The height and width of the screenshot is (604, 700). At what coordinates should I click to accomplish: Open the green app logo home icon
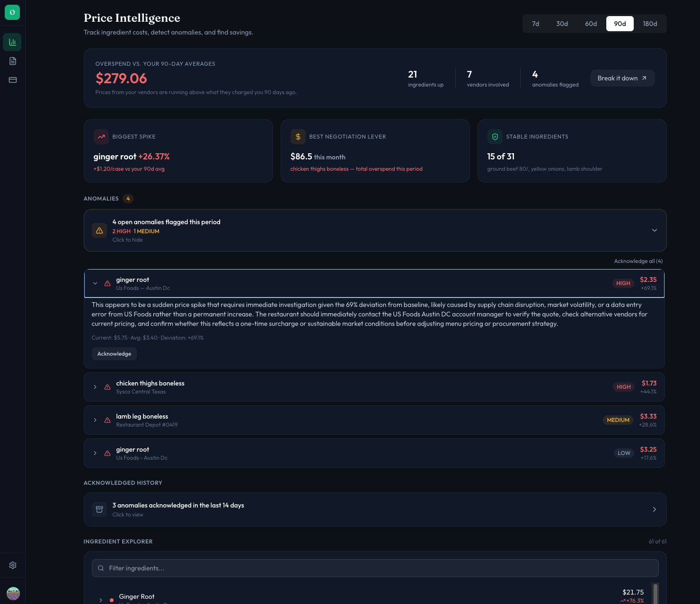(12, 12)
